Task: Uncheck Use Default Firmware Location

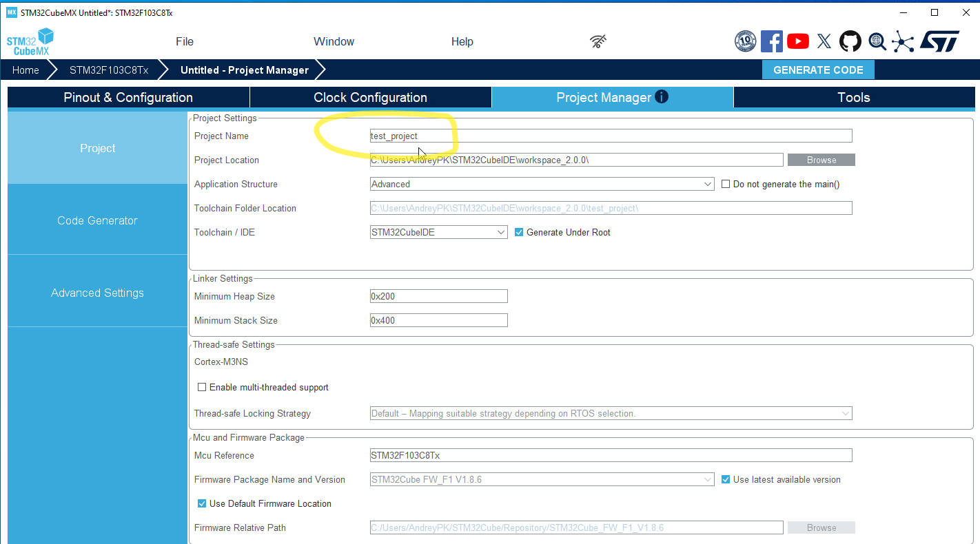Action: pyautogui.click(x=202, y=503)
